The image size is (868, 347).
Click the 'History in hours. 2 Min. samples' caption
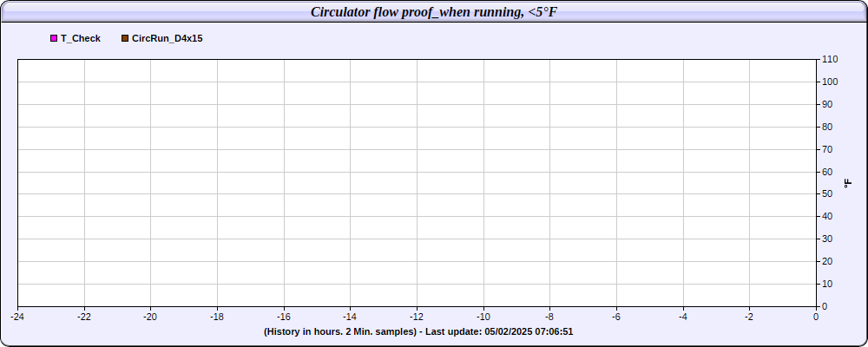pyautogui.click(x=340, y=332)
